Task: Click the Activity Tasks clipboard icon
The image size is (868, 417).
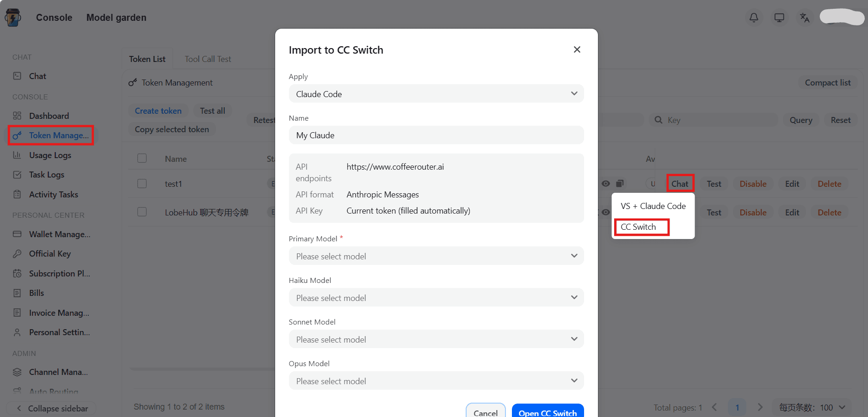Action: [x=17, y=194]
